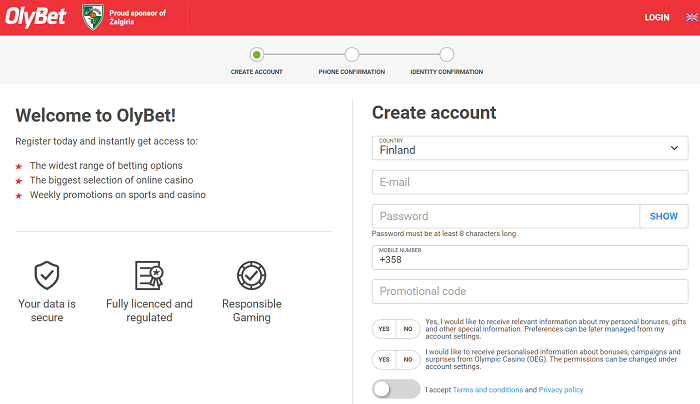This screenshot has height=404, width=700.
Task: Select the Identity Confirmation step circle
Action: pos(446,55)
